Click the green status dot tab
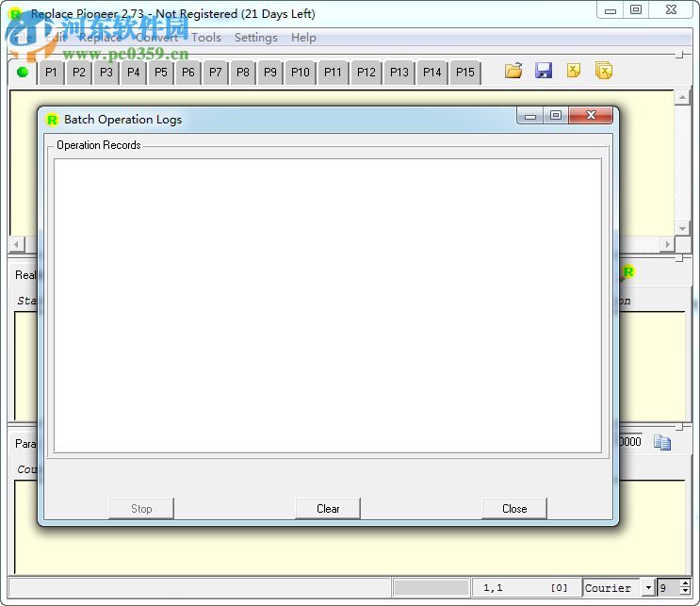Viewport: 700px width, 606px height. (x=23, y=72)
